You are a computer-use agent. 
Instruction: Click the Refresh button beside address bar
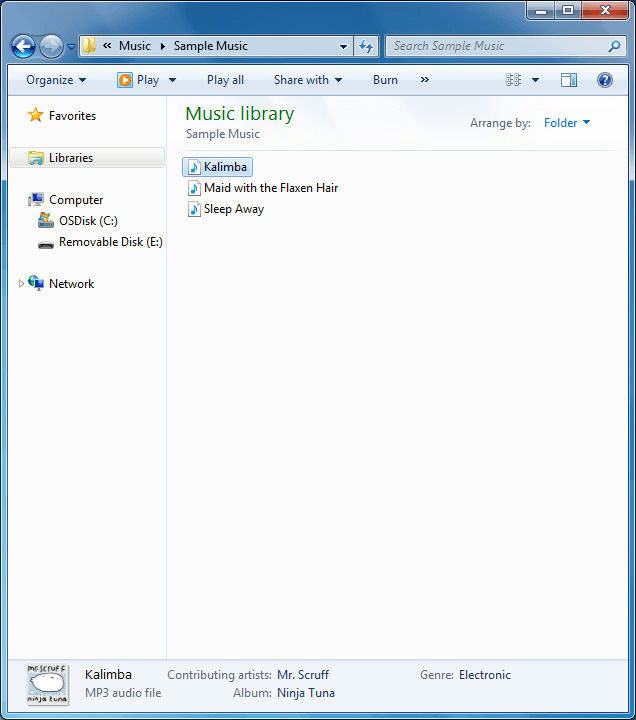click(366, 46)
